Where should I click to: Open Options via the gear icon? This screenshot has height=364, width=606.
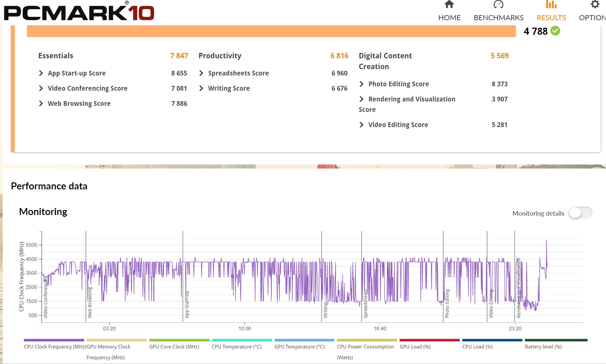[x=595, y=4]
